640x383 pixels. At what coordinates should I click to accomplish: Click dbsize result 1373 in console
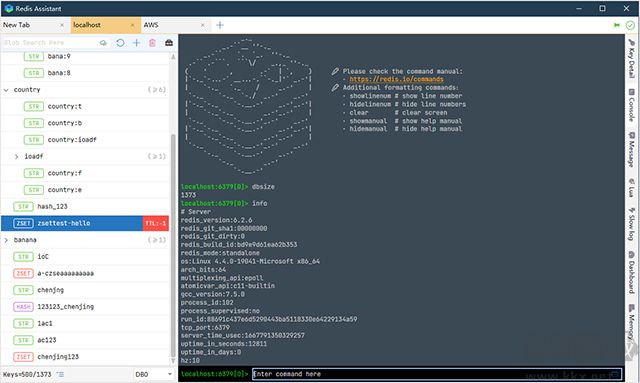tap(188, 195)
